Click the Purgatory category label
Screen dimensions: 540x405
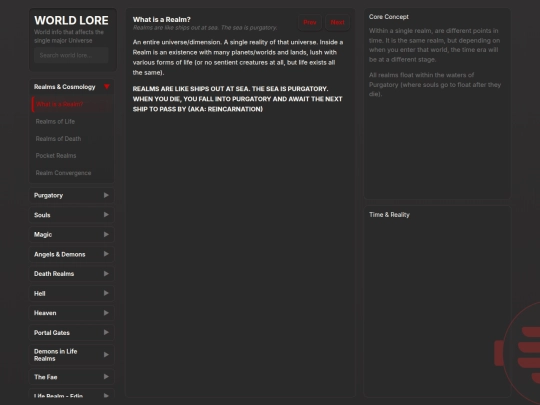48,196
